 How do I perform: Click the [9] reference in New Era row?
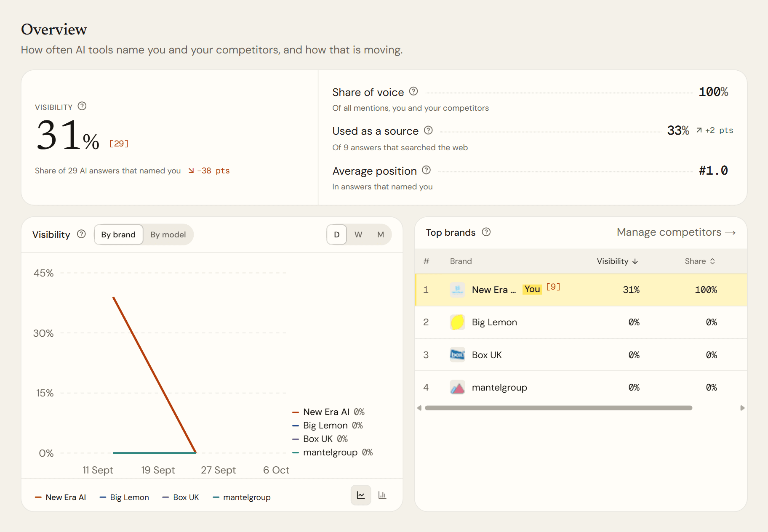click(x=553, y=287)
